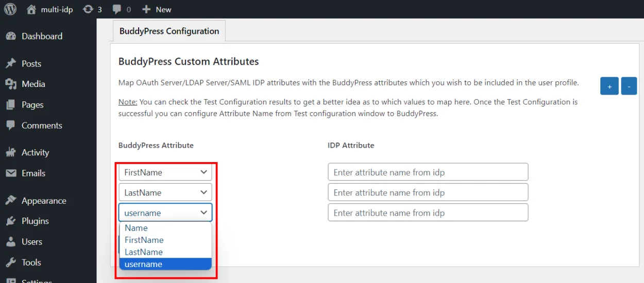Click the underlined Note: text
644x283 pixels.
[128, 102]
